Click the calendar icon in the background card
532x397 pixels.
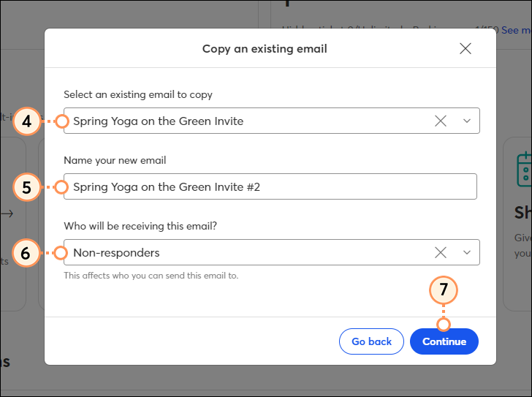coord(524,170)
